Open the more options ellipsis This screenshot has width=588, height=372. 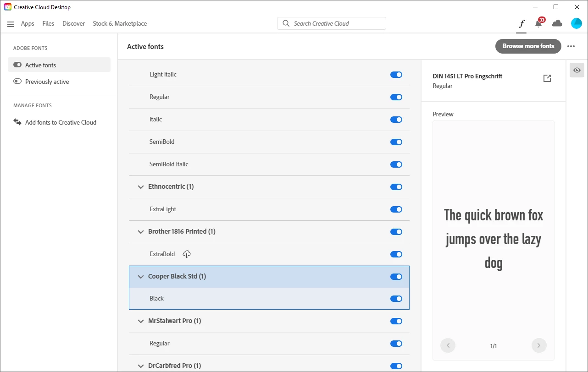(571, 46)
